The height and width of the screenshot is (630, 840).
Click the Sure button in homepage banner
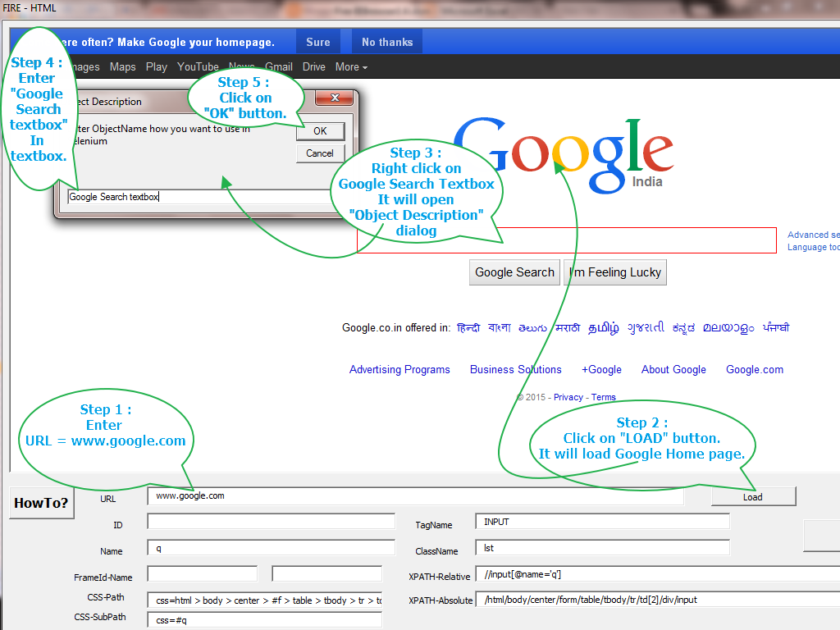318,42
